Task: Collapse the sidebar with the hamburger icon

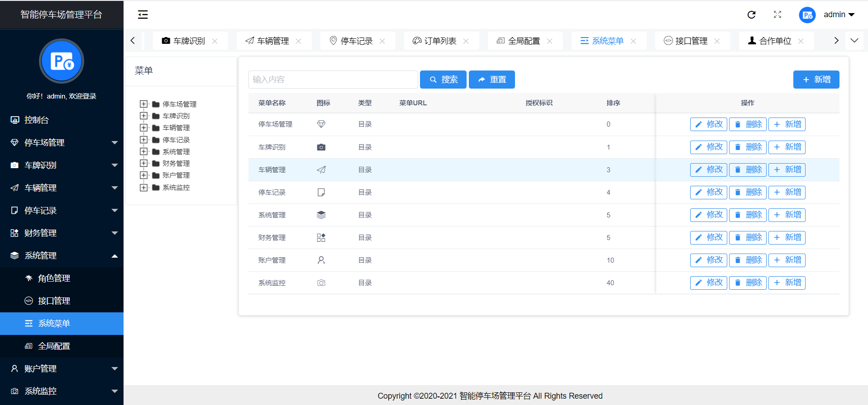Action: 143,15
